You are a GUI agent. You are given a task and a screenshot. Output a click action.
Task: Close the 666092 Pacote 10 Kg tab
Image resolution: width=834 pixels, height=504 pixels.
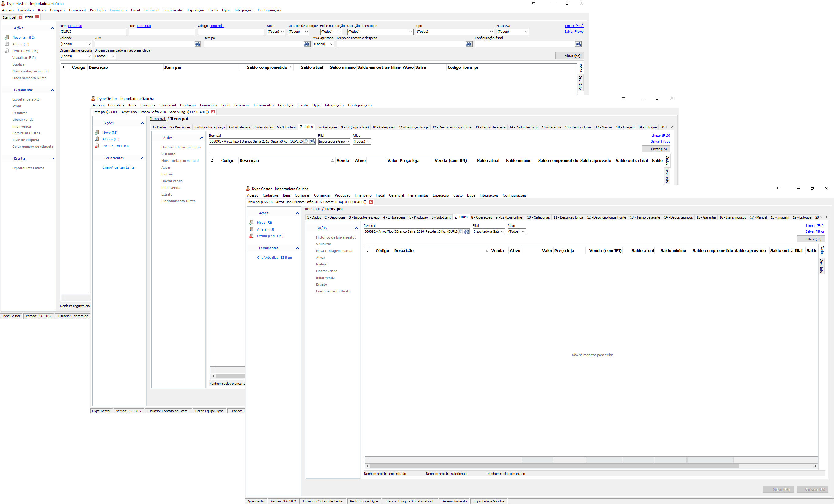coord(371,202)
